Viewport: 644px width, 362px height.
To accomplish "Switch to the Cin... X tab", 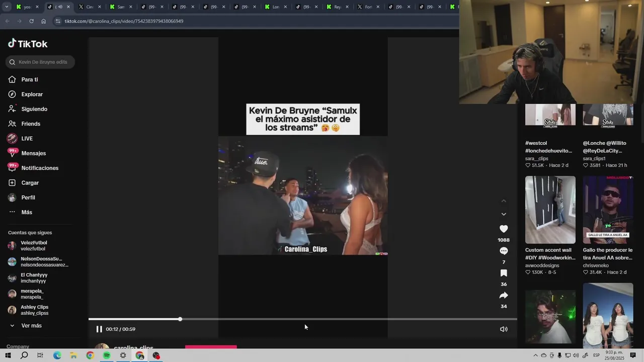I will [90, 7].
